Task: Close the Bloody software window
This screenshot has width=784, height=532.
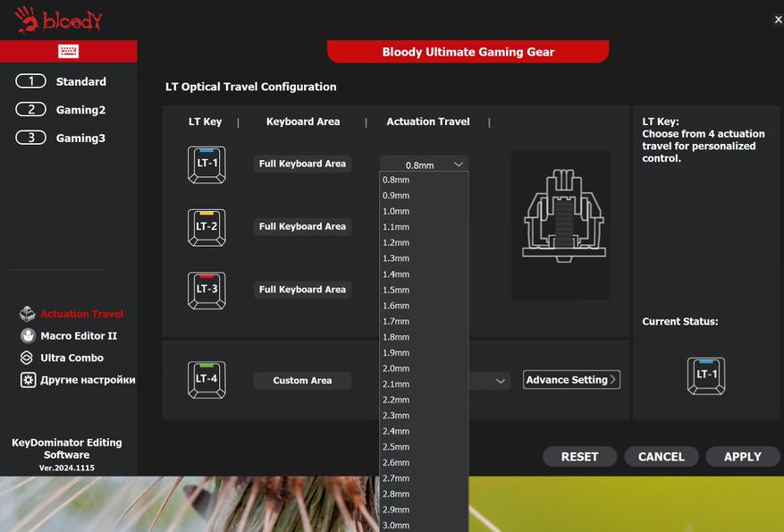Action: [778, 20]
